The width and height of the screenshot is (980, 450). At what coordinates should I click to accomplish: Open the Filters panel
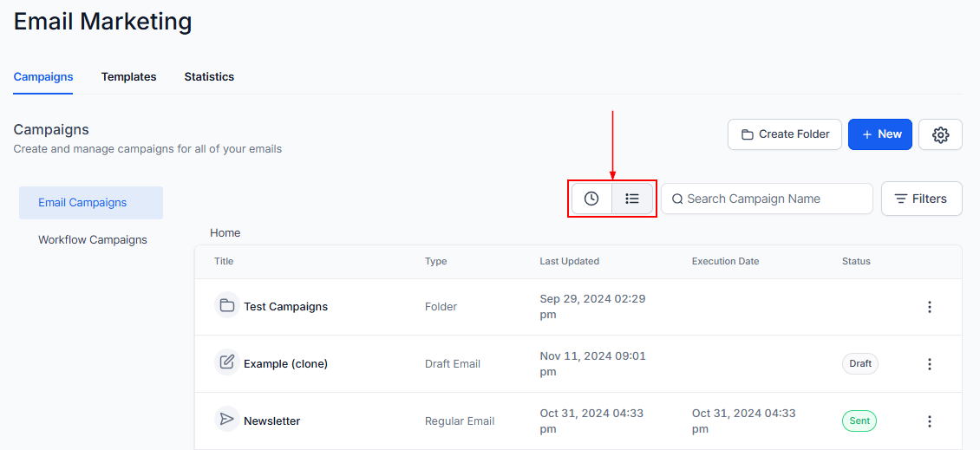click(921, 199)
